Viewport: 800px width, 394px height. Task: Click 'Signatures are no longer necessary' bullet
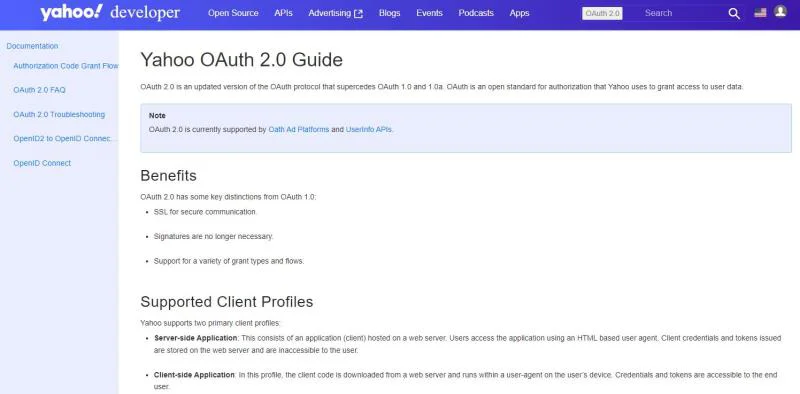point(213,236)
